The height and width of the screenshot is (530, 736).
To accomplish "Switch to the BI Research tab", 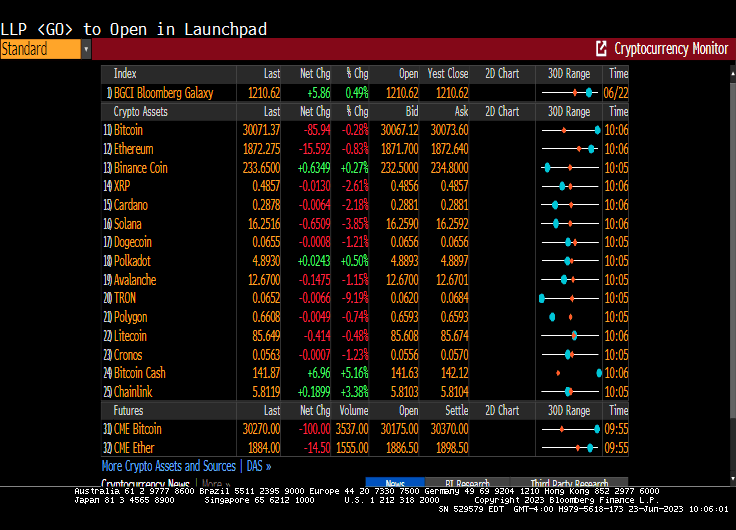I will (x=467, y=483).
